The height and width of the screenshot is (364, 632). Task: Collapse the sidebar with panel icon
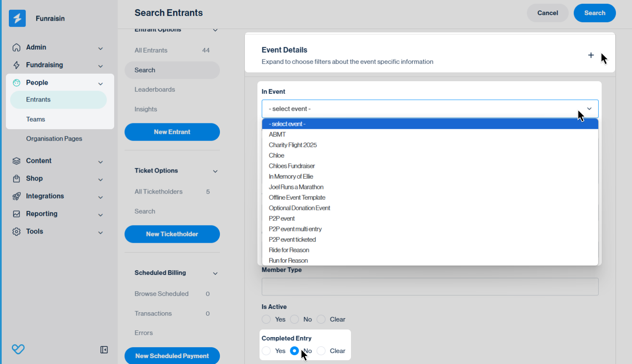[104, 350]
